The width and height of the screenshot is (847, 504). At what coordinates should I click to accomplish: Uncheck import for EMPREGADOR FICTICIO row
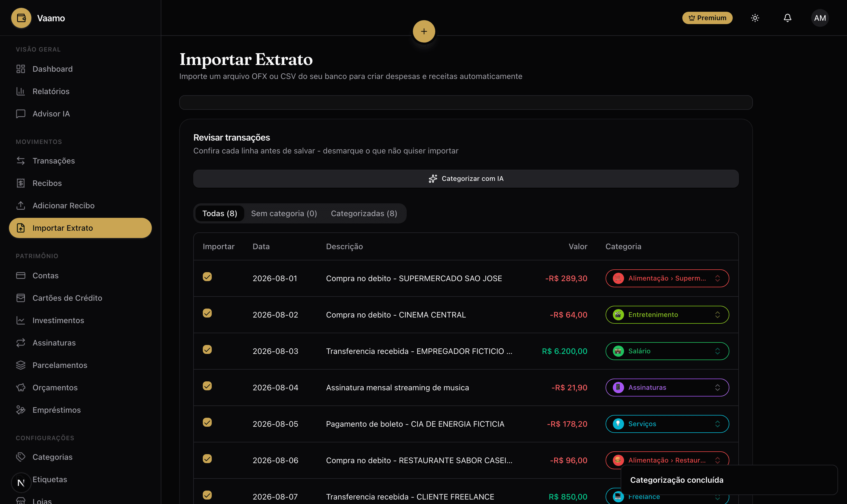(207, 349)
